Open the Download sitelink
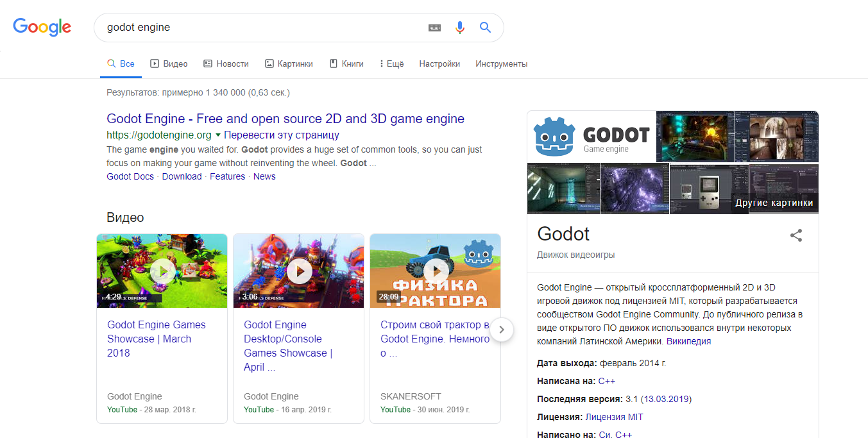 coord(182,176)
